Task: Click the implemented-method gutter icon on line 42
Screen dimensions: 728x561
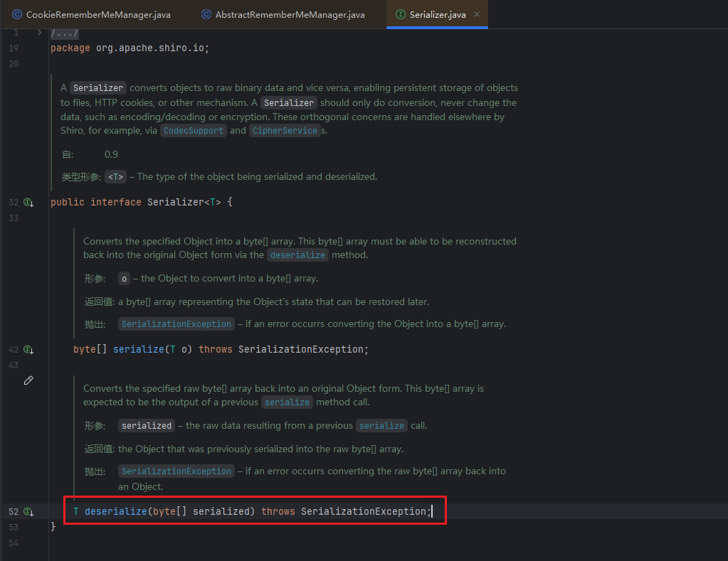Action: click(x=28, y=350)
